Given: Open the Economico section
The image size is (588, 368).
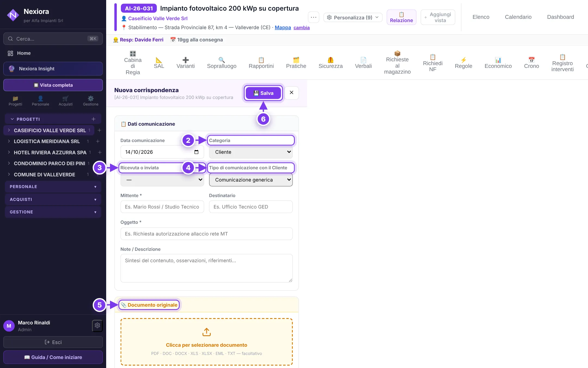Looking at the screenshot, I should point(498,63).
